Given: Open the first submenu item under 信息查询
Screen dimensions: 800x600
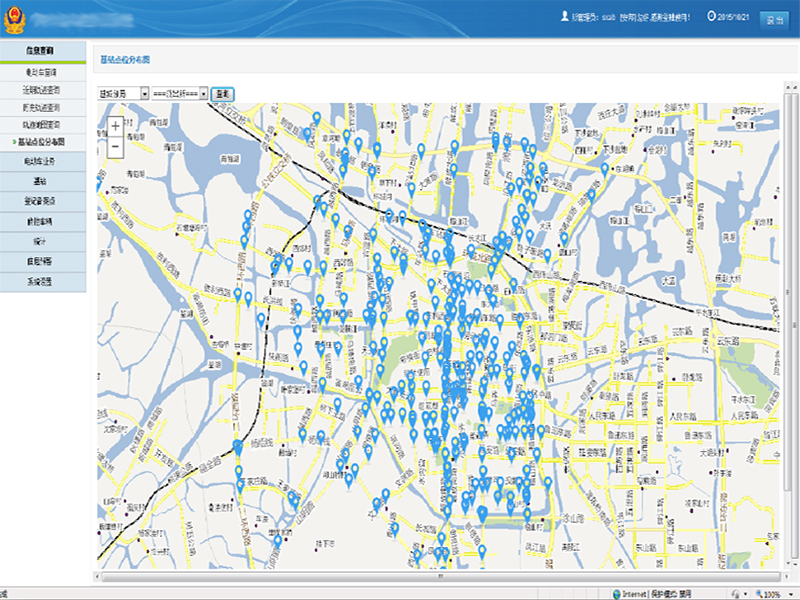Looking at the screenshot, I should 43,72.
